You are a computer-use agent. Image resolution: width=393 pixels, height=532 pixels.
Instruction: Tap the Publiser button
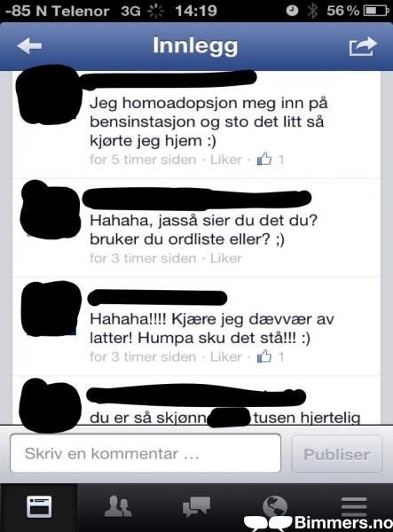[337, 454]
